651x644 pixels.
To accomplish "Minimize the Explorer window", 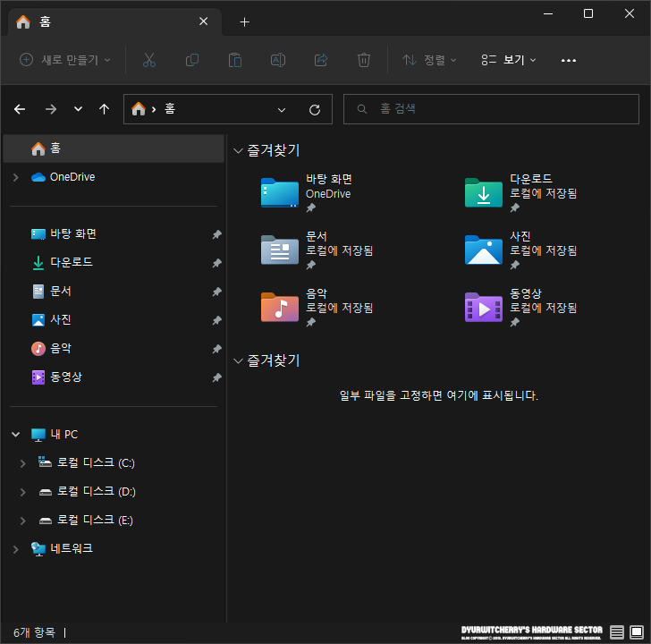I will click(548, 13).
